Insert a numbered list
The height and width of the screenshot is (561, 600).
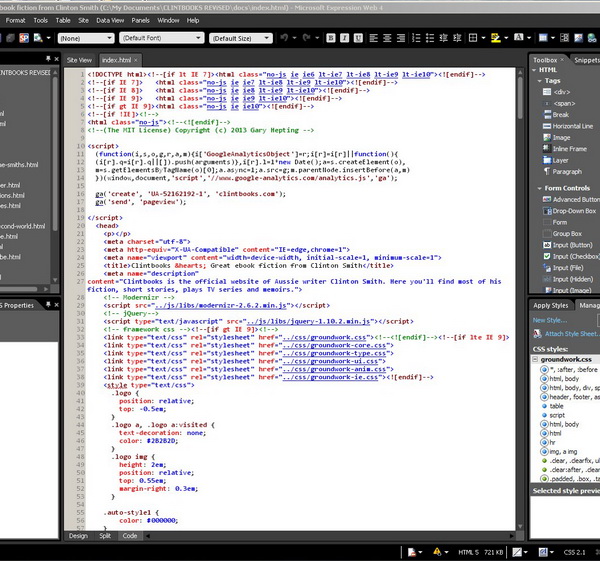coord(416,38)
